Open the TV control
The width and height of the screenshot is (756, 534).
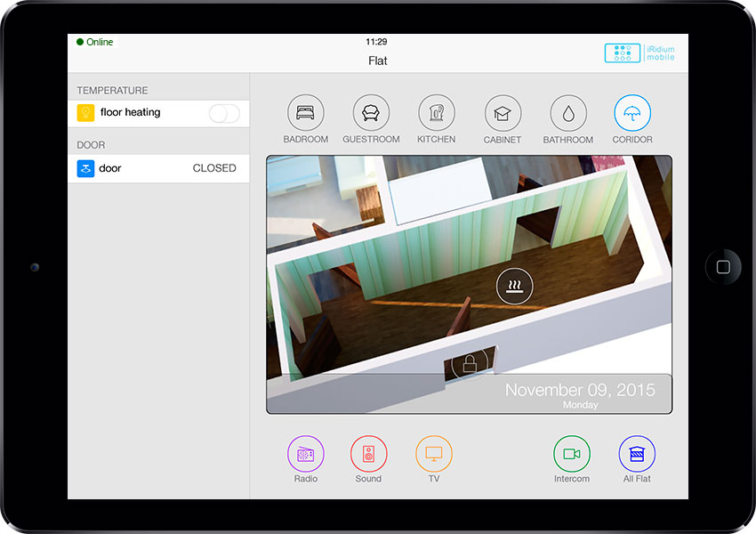[x=434, y=453]
